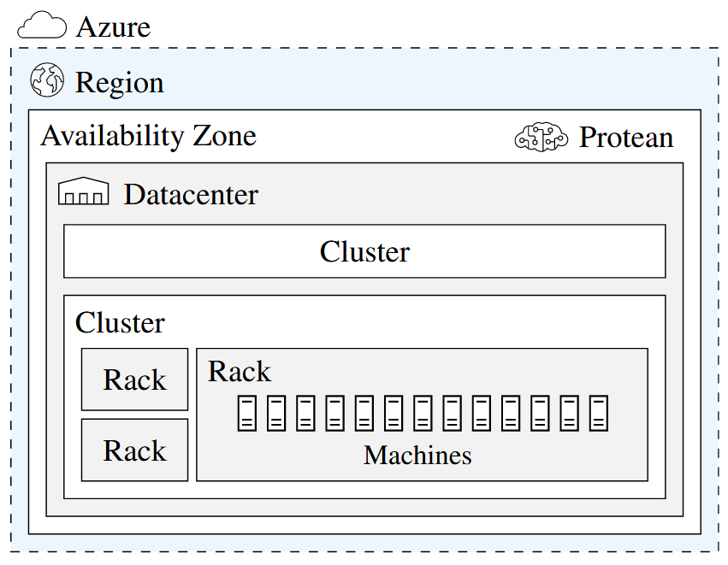Select the seventh (middle) machine icon
The height and width of the screenshot is (565, 728).
pyautogui.click(x=423, y=414)
